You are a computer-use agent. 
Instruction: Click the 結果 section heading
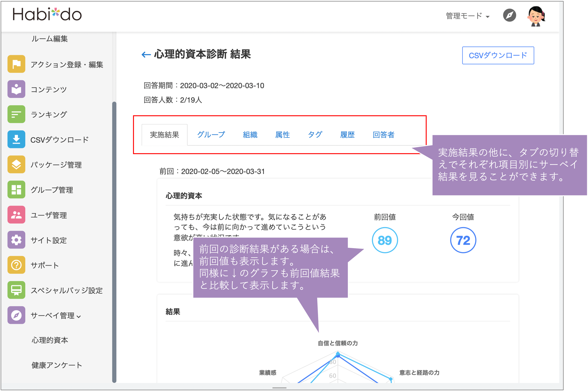pyautogui.click(x=173, y=312)
